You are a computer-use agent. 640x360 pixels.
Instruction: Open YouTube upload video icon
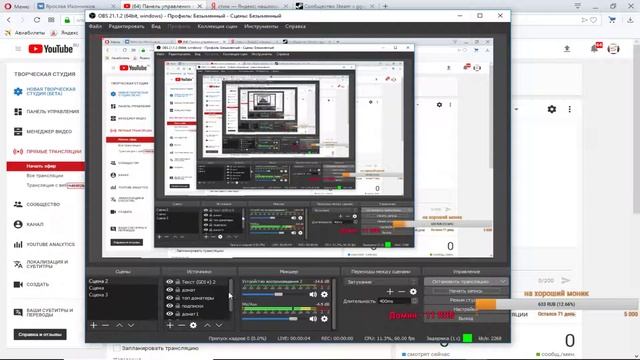point(567,49)
